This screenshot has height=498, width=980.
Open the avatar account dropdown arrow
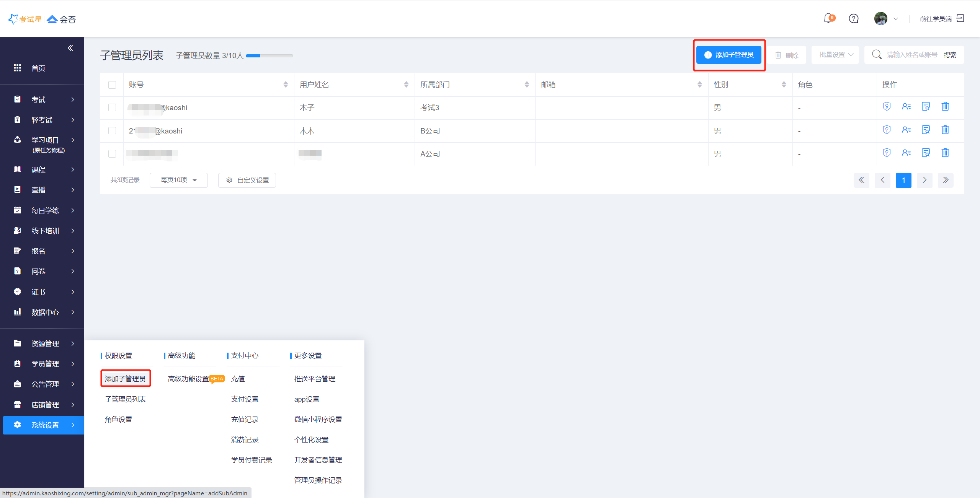pos(895,19)
